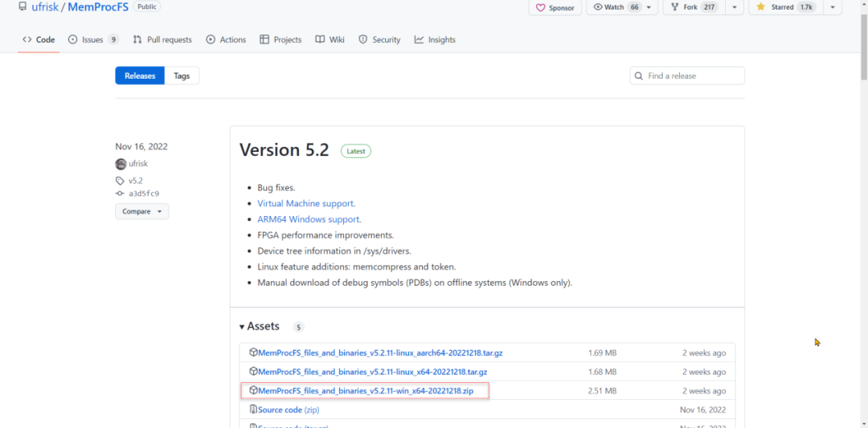Click the package icon beside linux_x64 asset
The height and width of the screenshot is (428, 868).
(253, 371)
